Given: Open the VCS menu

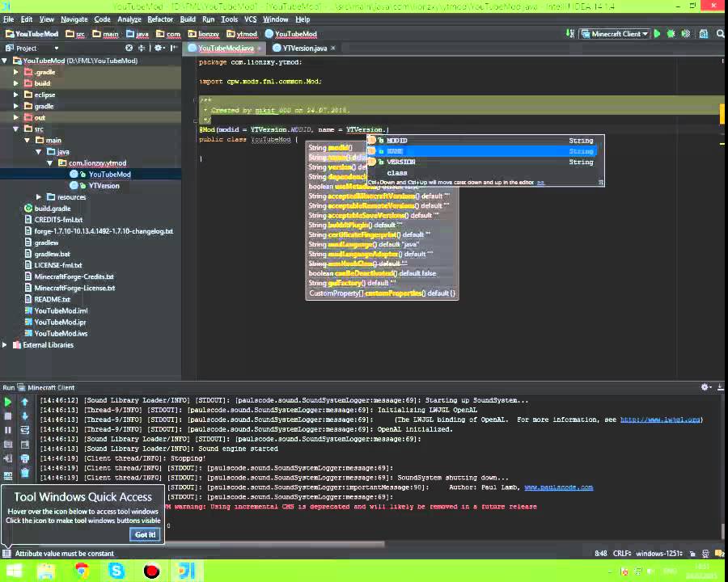Looking at the screenshot, I should point(250,19).
